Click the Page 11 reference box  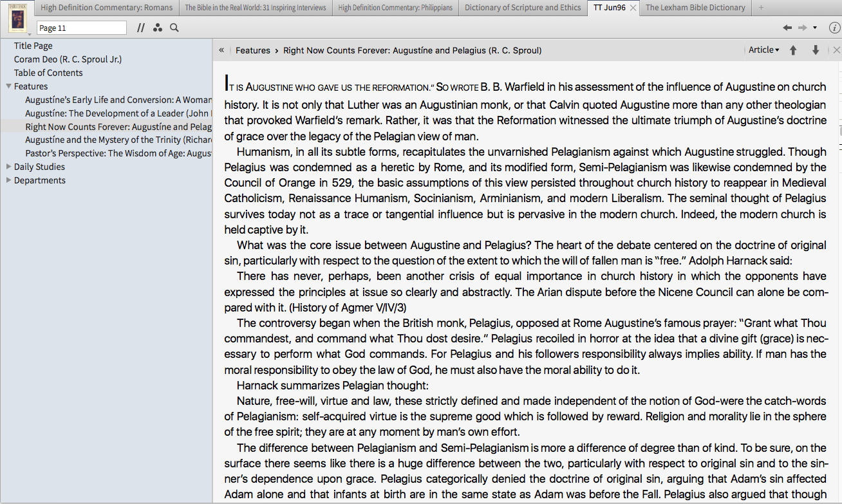coord(81,28)
